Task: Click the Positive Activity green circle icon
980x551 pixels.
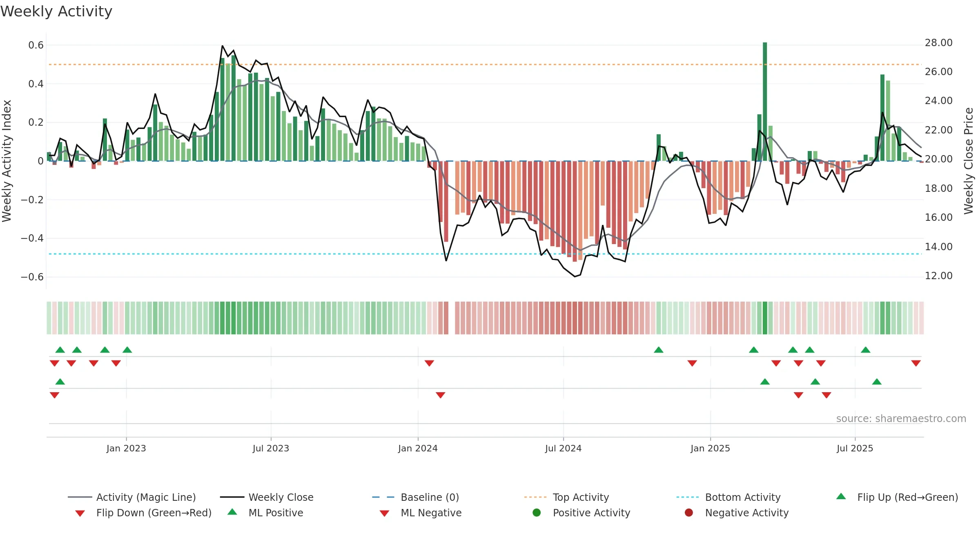Action: click(x=537, y=512)
